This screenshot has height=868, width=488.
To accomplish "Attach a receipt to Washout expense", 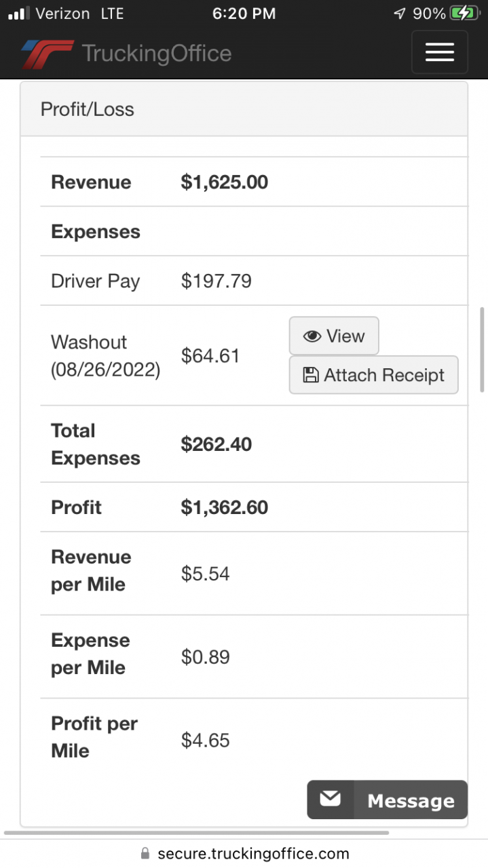I will (x=373, y=375).
